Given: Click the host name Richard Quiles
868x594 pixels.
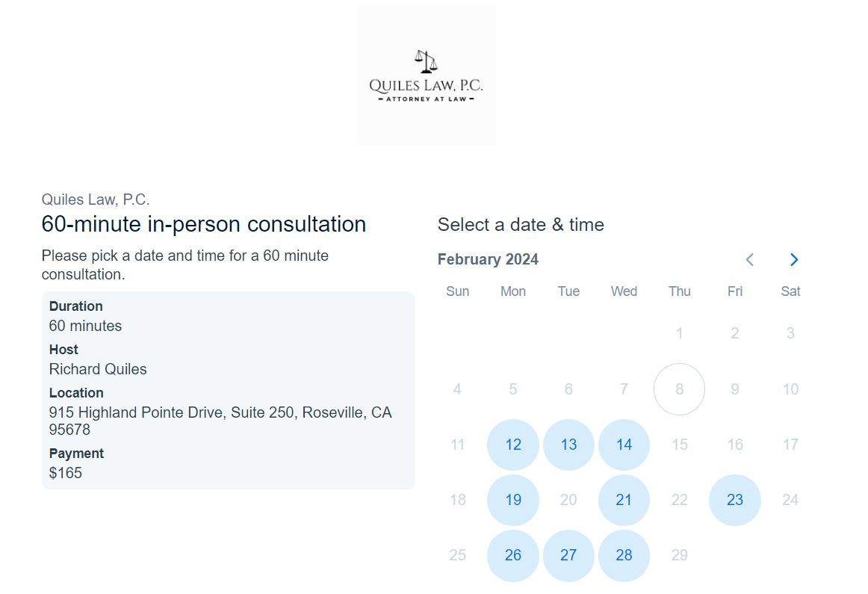Looking at the screenshot, I should [98, 369].
